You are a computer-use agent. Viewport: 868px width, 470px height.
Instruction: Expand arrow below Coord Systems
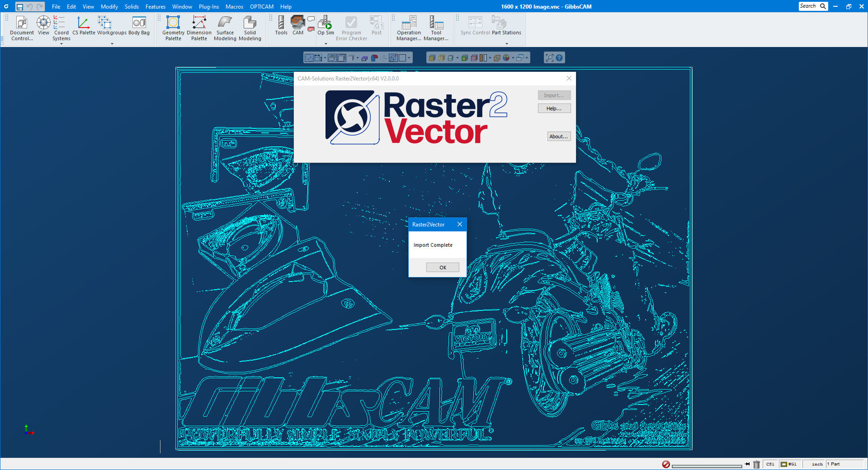(61, 44)
